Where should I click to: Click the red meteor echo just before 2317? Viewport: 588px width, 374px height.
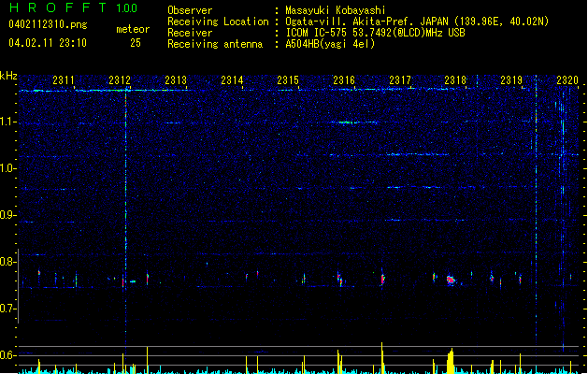[382, 279]
